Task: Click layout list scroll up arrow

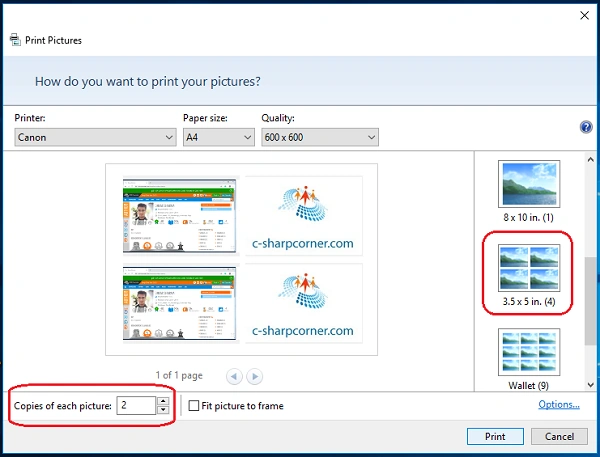Action: (590, 159)
